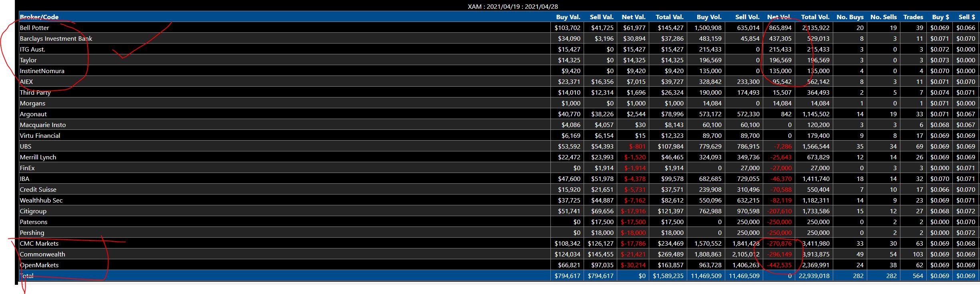
Task: Select the Barclays Investment Bank row
Action: coord(498,38)
